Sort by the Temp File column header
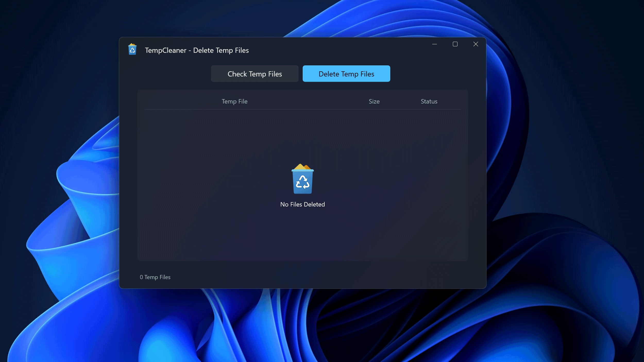 (234, 101)
